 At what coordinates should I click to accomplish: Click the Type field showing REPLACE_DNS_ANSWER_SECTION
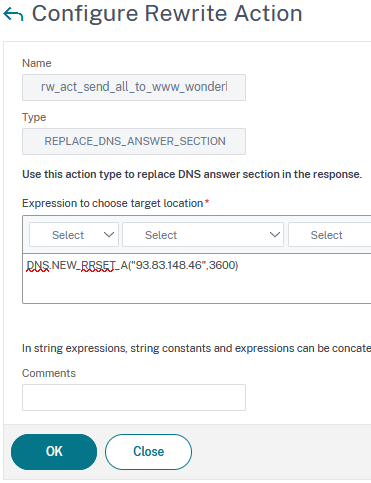point(134,141)
